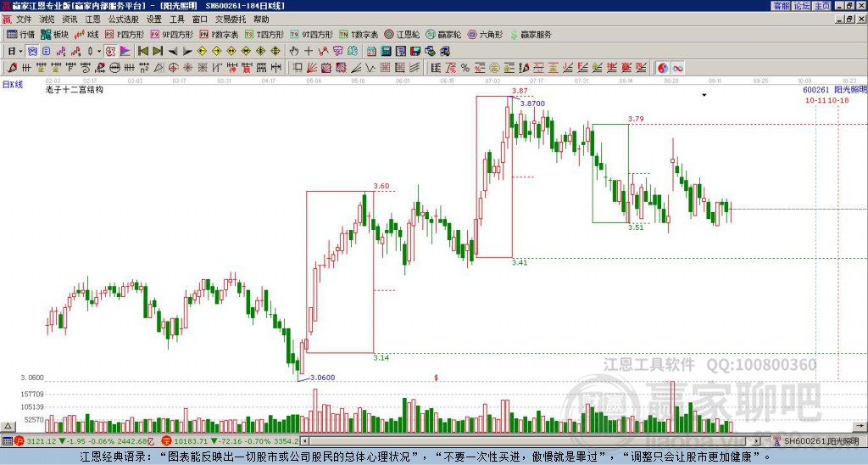Click the black left arrow icon

173,52
